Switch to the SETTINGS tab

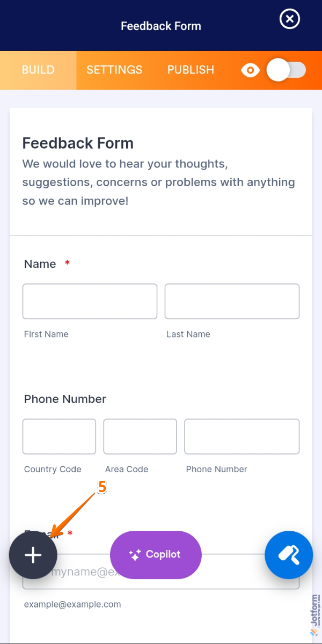click(114, 70)
